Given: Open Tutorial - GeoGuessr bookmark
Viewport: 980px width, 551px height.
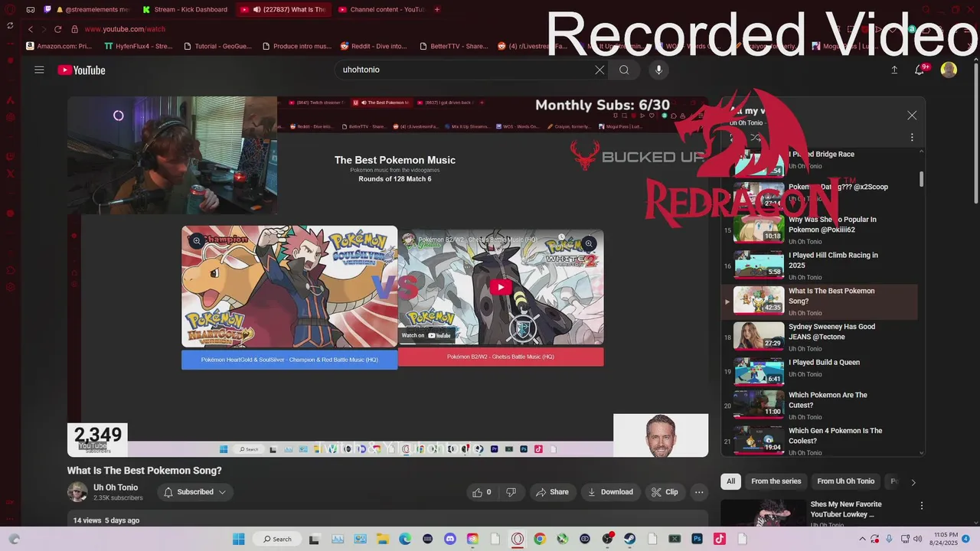Looking at the screenshot, I should (217, 46).
